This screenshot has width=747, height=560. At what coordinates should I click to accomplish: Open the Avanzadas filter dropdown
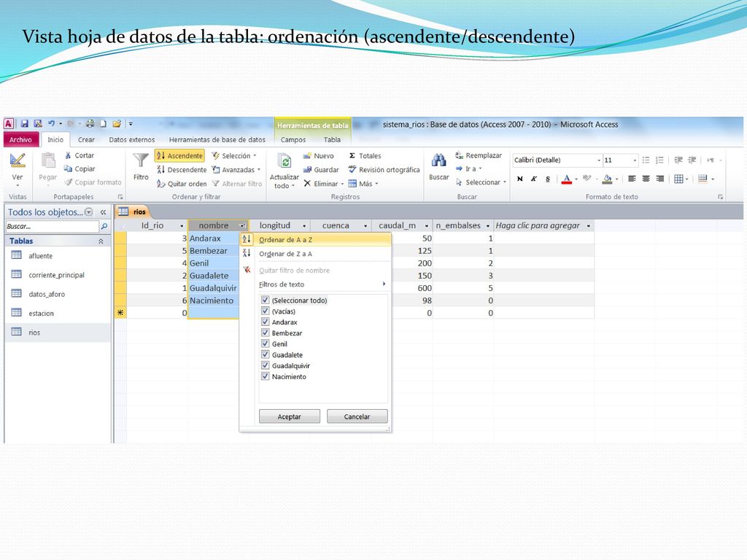(236, 169)
